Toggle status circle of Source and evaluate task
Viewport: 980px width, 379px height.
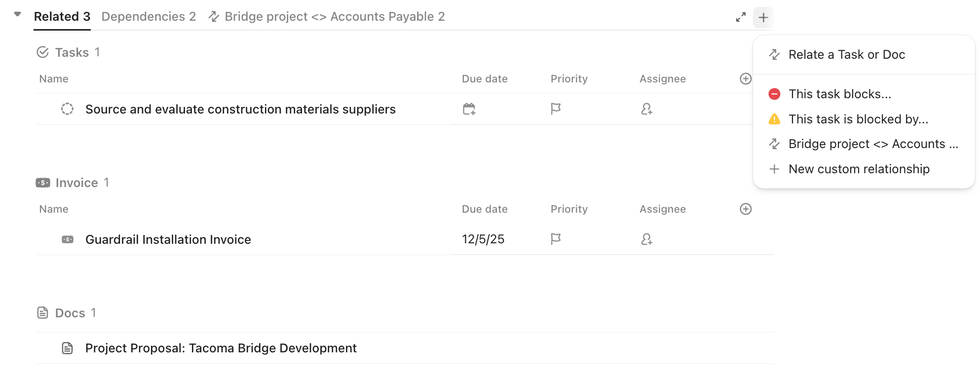(x=67, y=109)
